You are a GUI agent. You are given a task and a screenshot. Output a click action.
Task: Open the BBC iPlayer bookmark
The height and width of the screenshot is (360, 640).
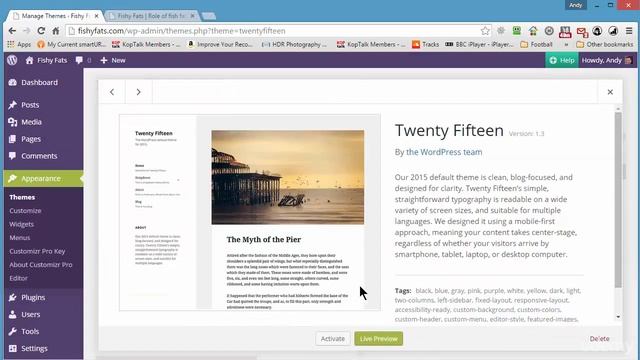pos(479,44)
